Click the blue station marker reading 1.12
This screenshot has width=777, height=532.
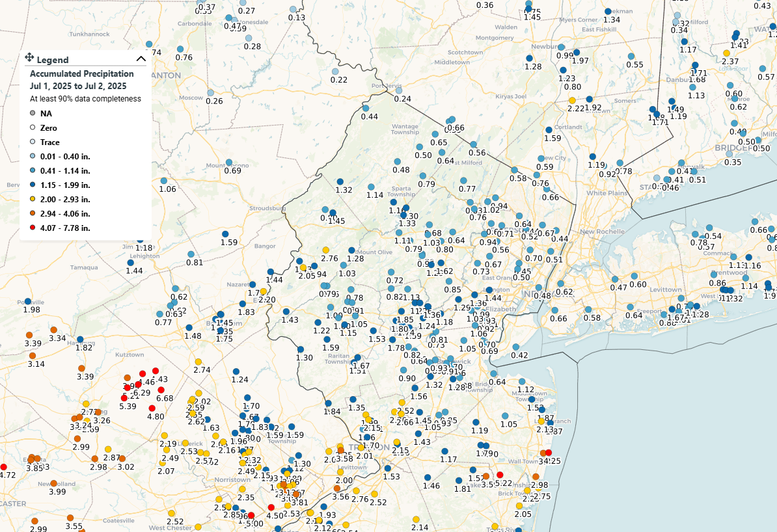click(x=522, y=381)
